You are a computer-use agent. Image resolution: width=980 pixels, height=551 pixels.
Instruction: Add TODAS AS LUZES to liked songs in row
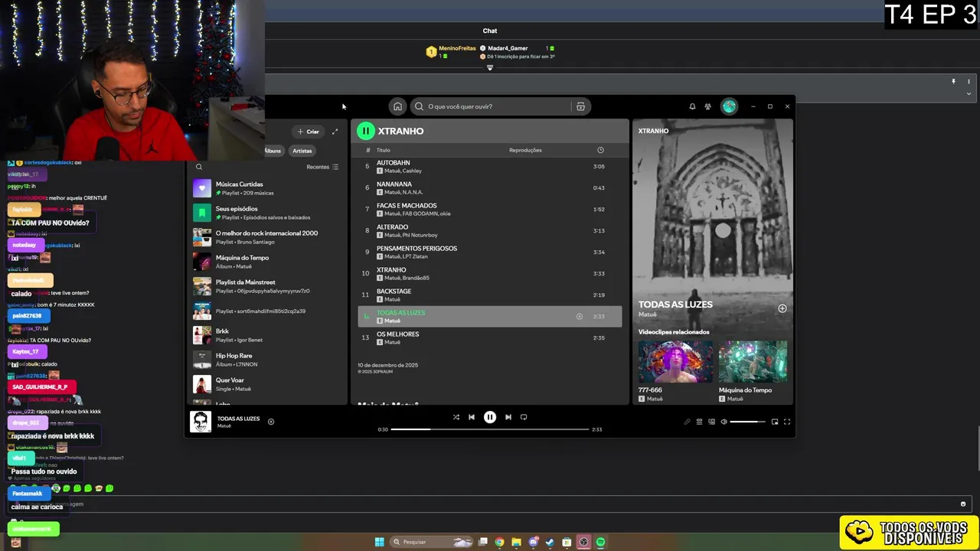tap(580, 316)
